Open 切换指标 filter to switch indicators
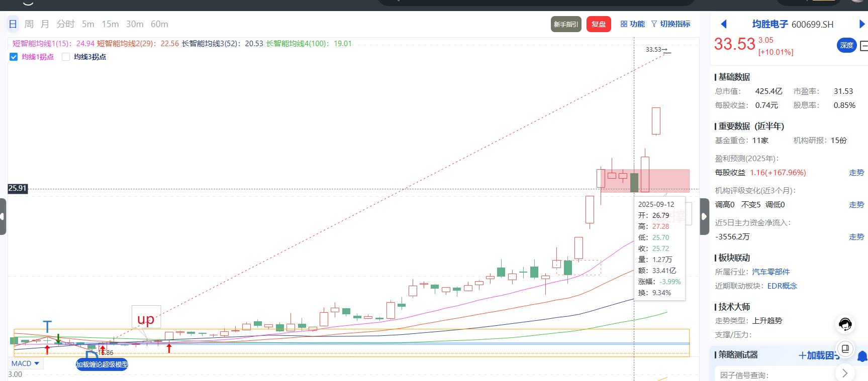Viewport: 868px width, 381px height. 670,24
